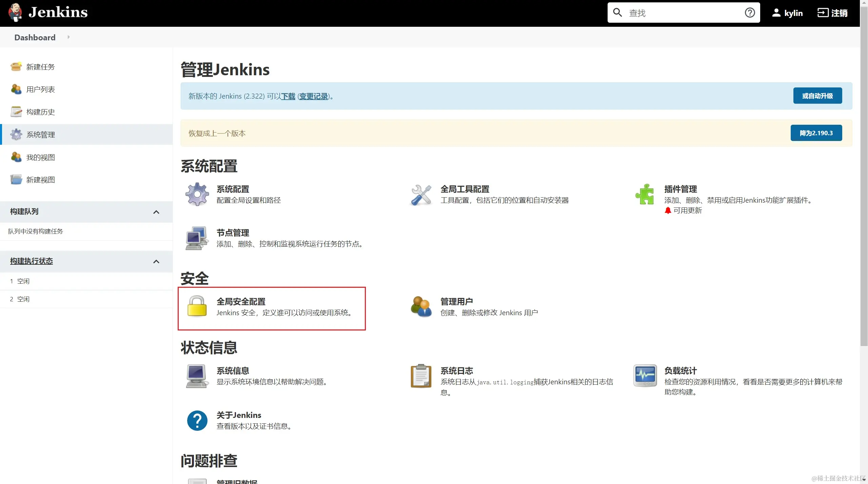
Task: Open 构建历史 from the sidebar
Action: point(40,112)
